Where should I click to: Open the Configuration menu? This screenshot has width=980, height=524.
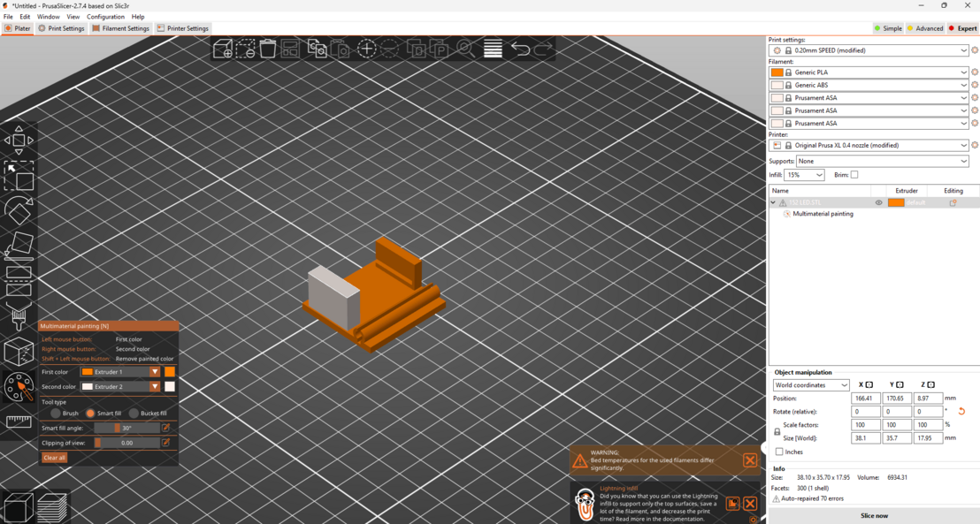pyautogui.click(x=105, y=16)
